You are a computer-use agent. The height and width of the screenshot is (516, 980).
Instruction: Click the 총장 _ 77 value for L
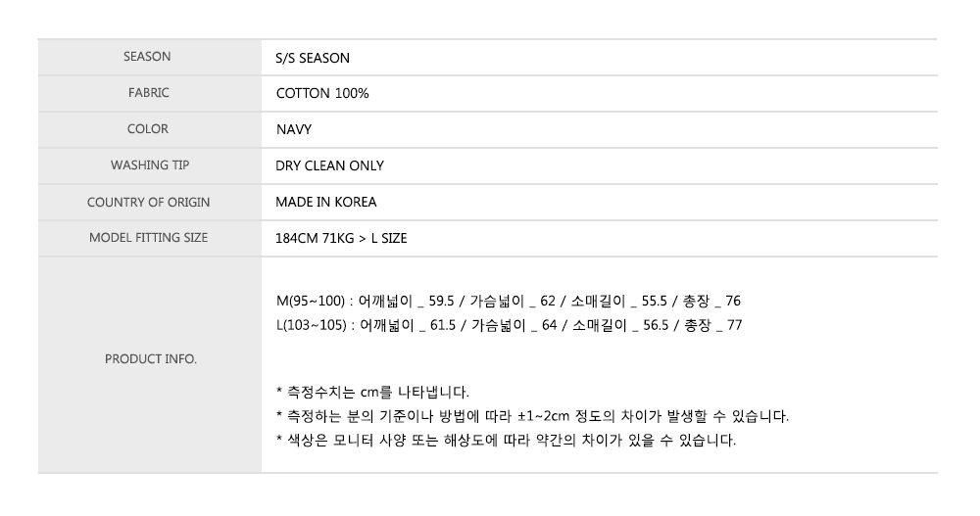click(712, 324)
